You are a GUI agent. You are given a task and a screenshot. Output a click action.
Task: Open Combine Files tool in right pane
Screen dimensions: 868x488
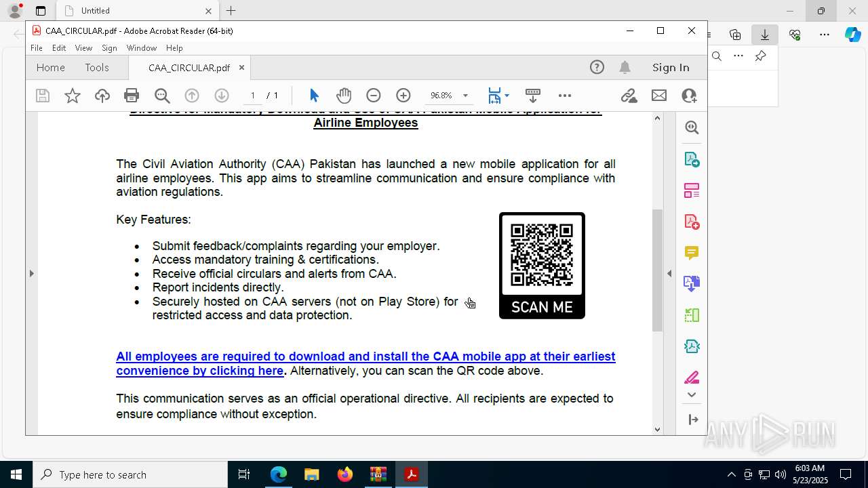click(692, 283)
